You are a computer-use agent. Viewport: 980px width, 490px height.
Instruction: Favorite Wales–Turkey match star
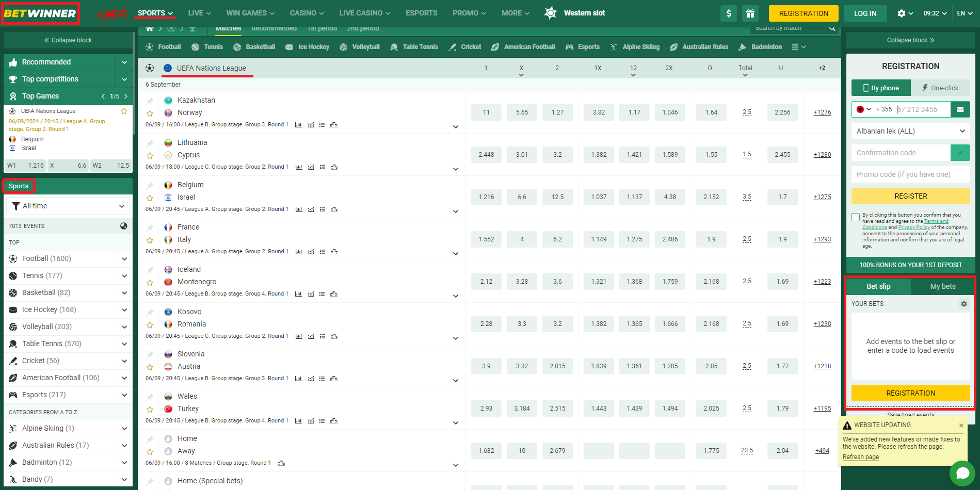(x=150, y=409)
